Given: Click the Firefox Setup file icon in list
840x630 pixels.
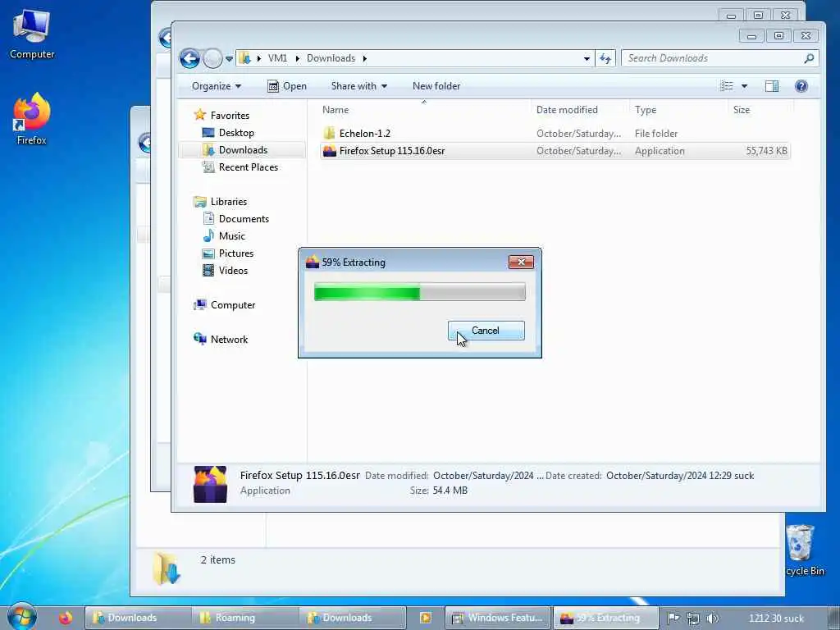Looking at the screenshot, I should coord(330,151).
